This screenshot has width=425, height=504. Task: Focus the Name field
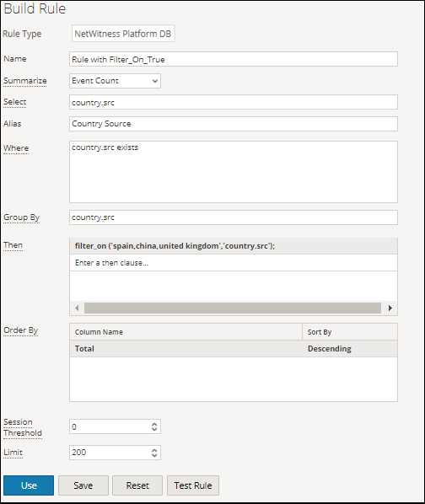pyautogui.click(x=234, y=59)
